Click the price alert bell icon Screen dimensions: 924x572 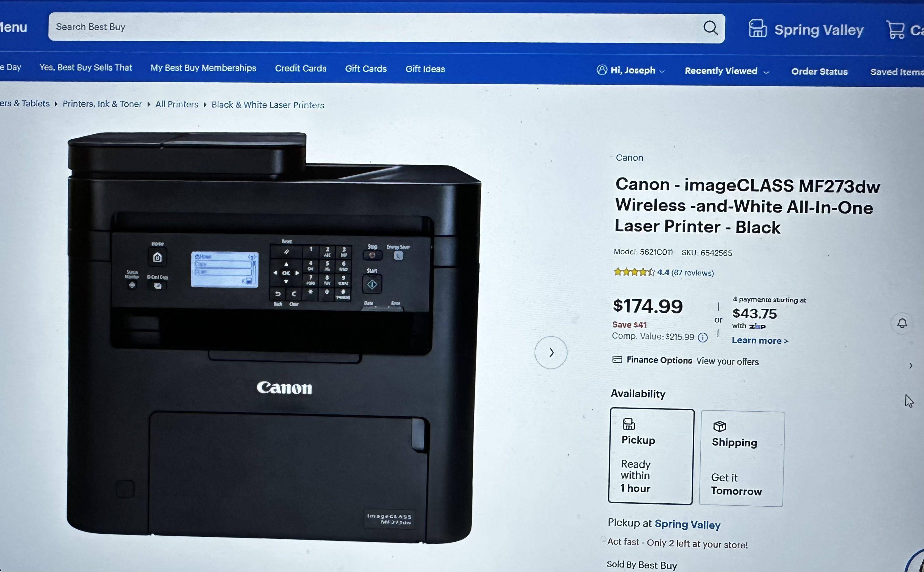[902, 324]
